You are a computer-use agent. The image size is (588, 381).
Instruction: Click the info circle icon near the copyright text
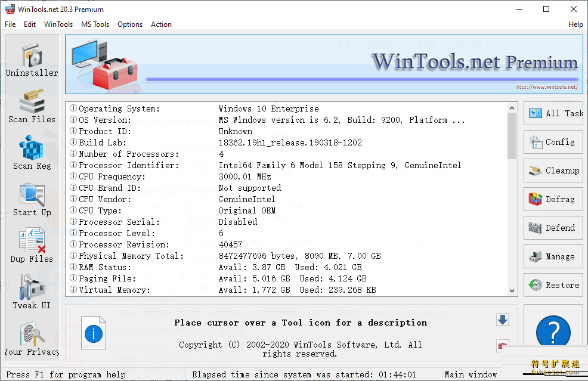coord(94,333)
